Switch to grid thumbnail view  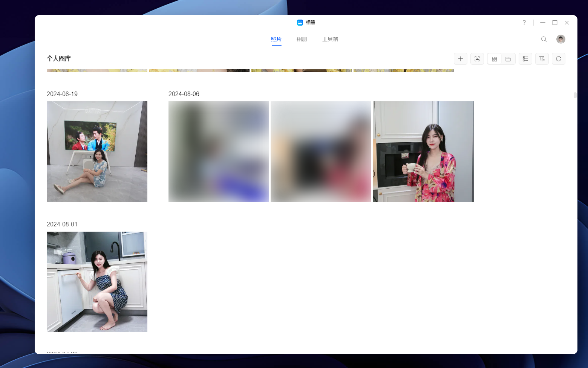coord(495,59)
